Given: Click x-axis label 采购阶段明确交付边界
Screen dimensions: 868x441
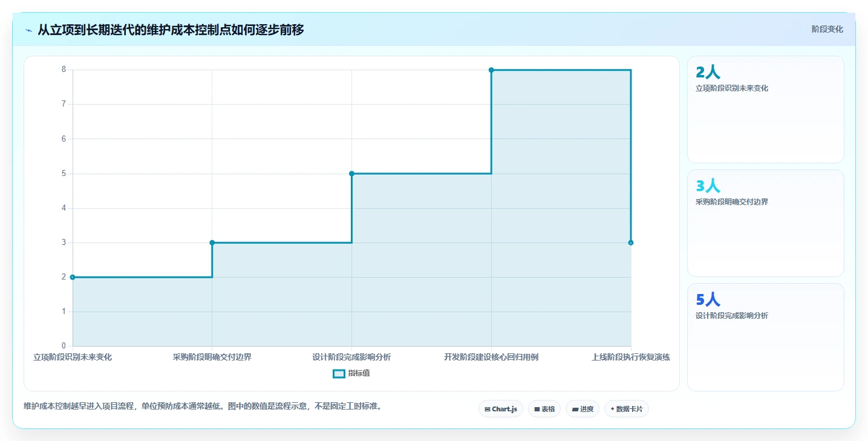Looking at the screenshot, I should tap(212, 357).
